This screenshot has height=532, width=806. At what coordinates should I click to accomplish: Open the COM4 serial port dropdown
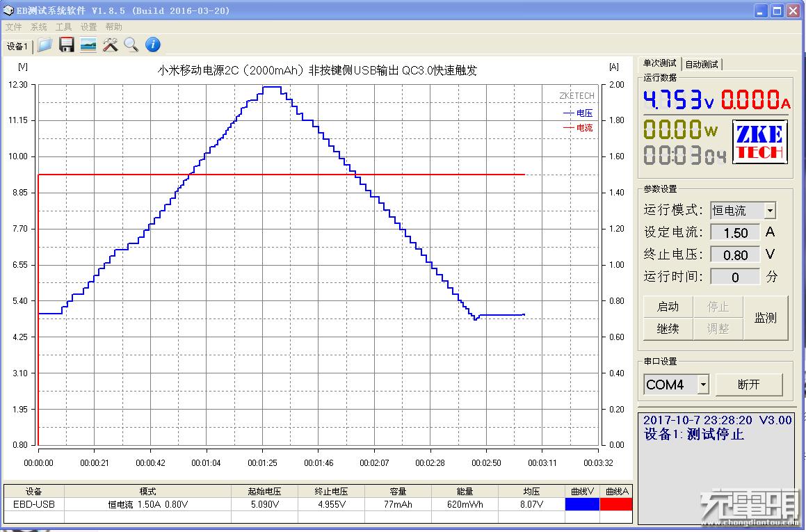tap(703, 385)
